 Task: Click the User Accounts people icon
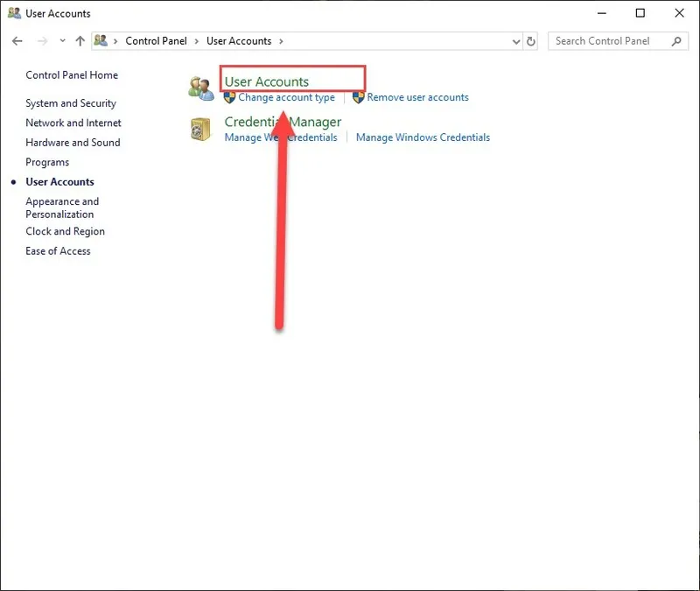pos(201,88)
